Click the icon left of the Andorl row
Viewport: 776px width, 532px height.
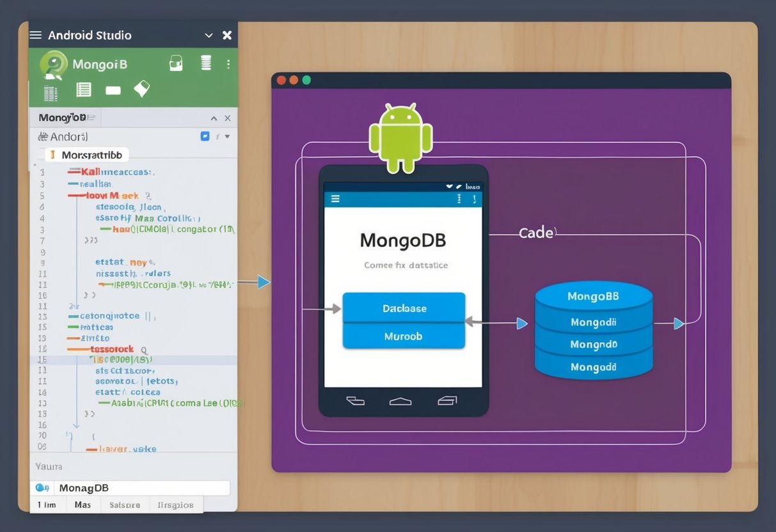[x=43, y=136]
